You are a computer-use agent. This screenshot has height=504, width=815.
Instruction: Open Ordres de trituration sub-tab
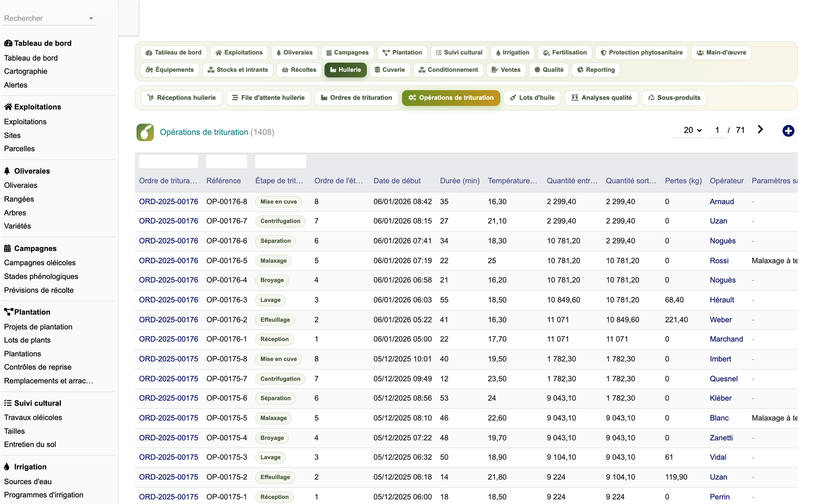(x=356, y=98)
